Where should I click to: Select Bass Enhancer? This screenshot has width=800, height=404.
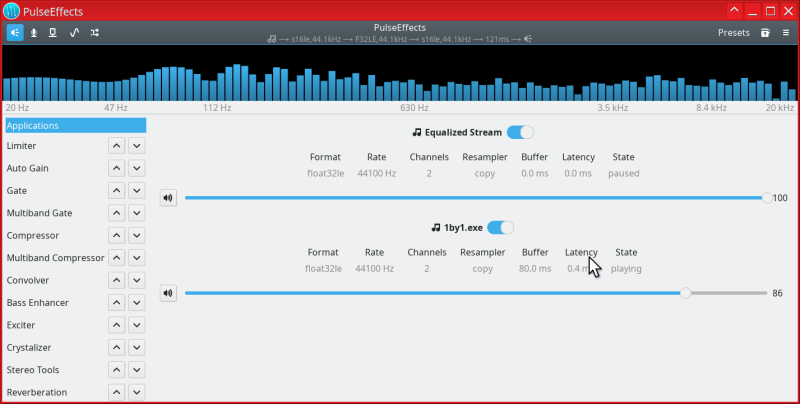click(37, 303)
